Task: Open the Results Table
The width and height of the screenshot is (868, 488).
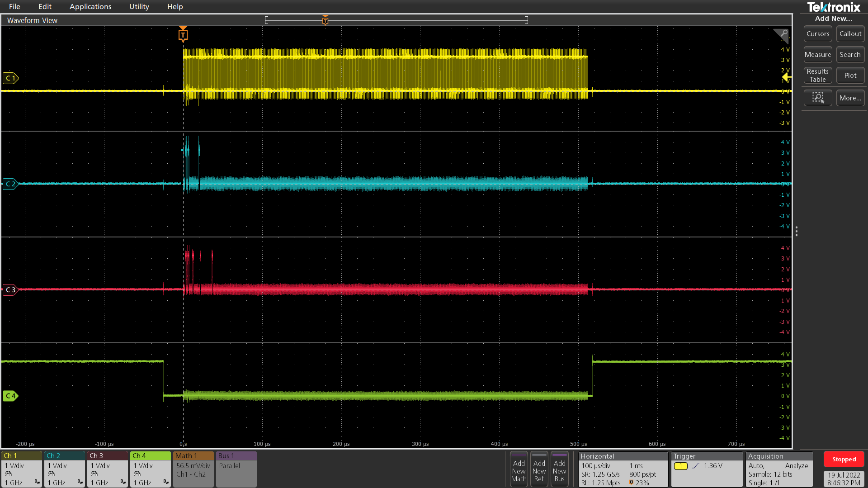Action: click(x=817, y=75)
